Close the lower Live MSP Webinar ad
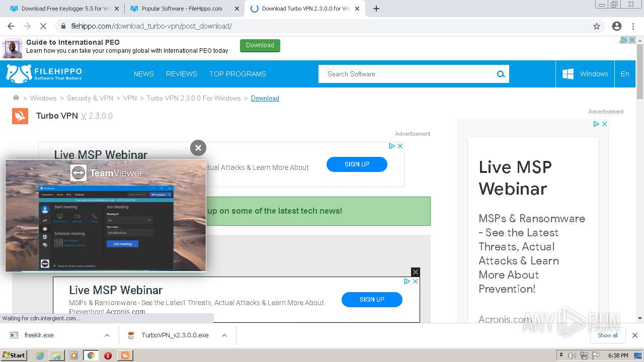 [416, 282]
